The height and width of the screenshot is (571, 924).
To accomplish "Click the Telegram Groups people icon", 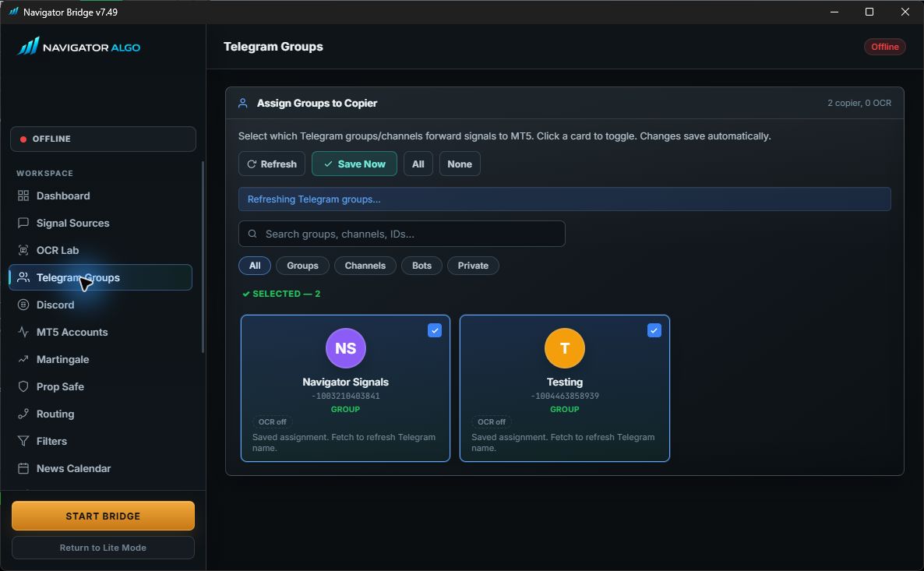I will pos(23,277).
